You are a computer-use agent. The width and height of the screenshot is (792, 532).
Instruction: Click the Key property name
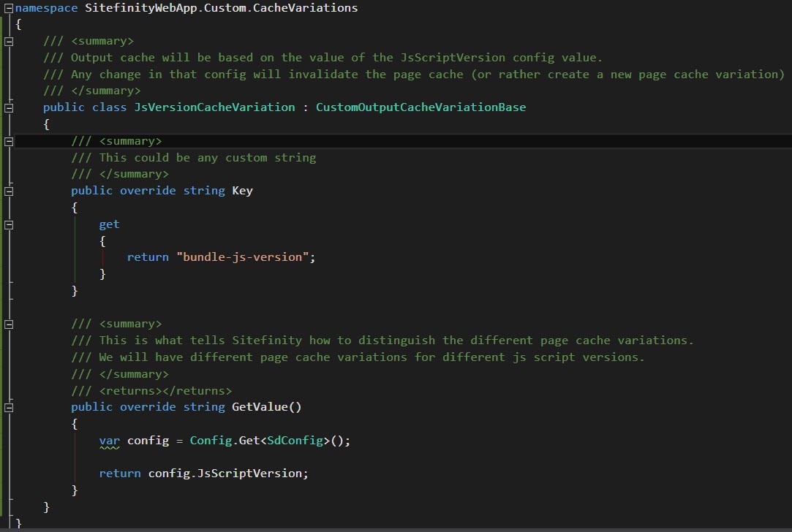242,190
